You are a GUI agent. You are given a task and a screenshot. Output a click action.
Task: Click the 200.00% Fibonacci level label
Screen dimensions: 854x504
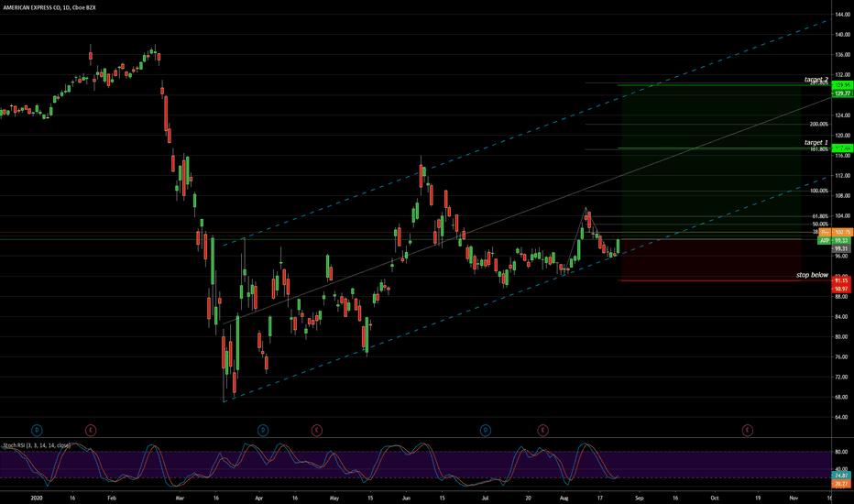(818, 125)
